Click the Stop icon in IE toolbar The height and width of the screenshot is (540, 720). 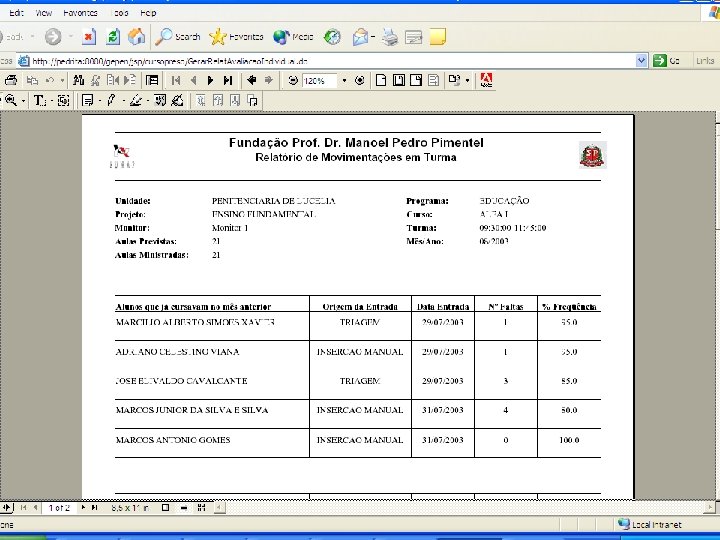89,37
